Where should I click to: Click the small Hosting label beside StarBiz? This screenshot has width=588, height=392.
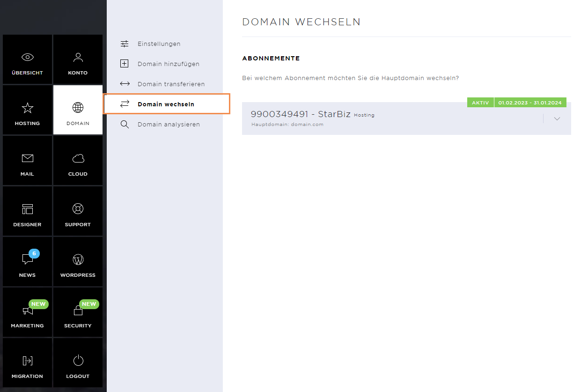[364, 115]
